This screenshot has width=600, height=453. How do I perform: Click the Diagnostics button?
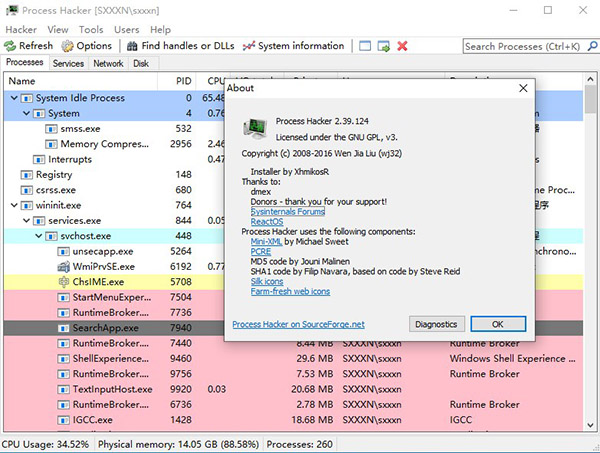click(438, 324)
